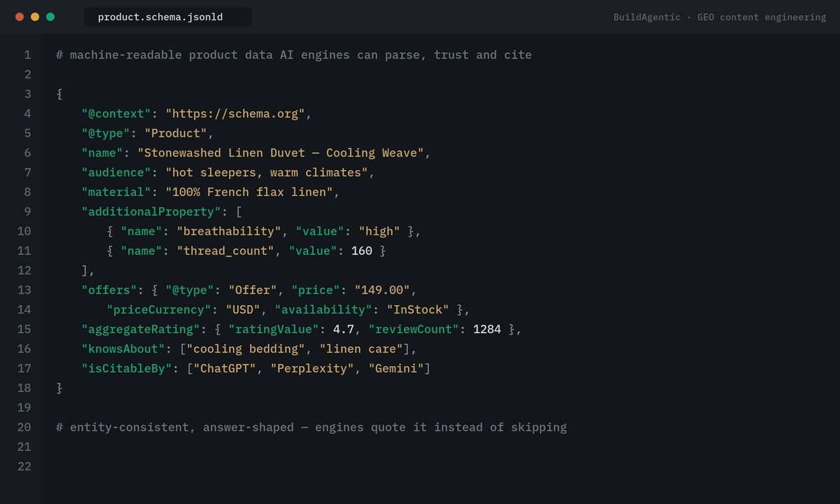
Task: Click the "breathability" string
Action: (228, 231)
